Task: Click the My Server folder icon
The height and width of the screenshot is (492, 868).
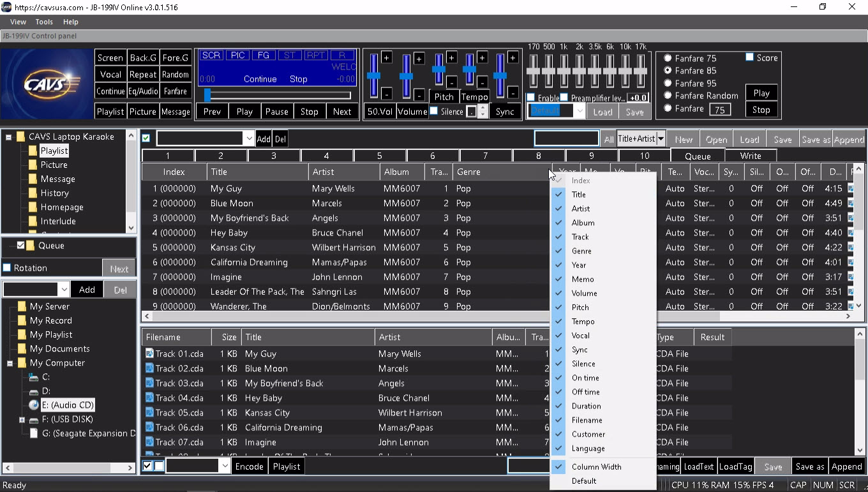Action: (22, 306)
